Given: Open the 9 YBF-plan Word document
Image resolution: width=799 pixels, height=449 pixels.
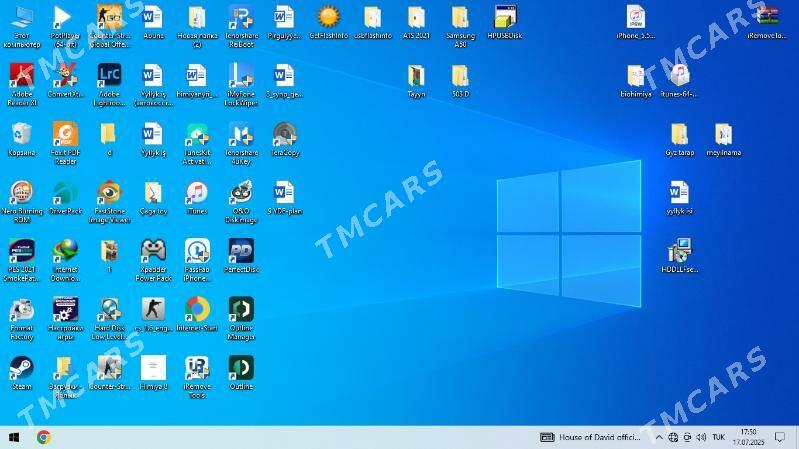Looking at the screenshot, I should [x=285, y=198].
